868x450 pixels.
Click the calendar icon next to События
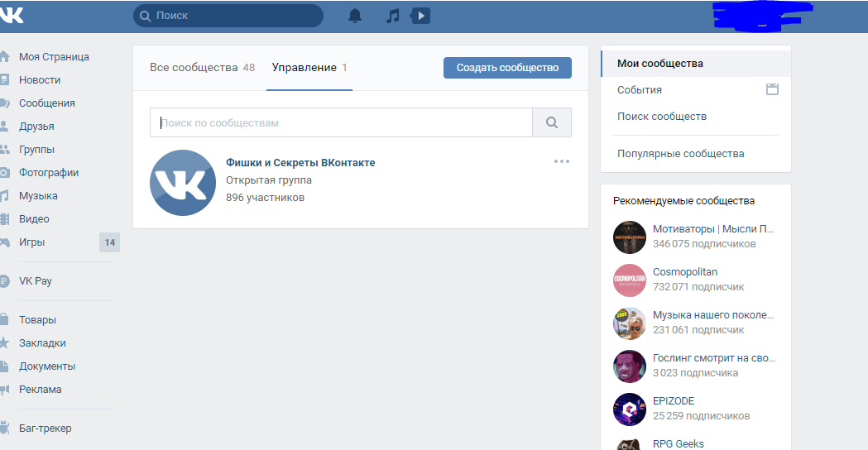[x=772, y=89]
